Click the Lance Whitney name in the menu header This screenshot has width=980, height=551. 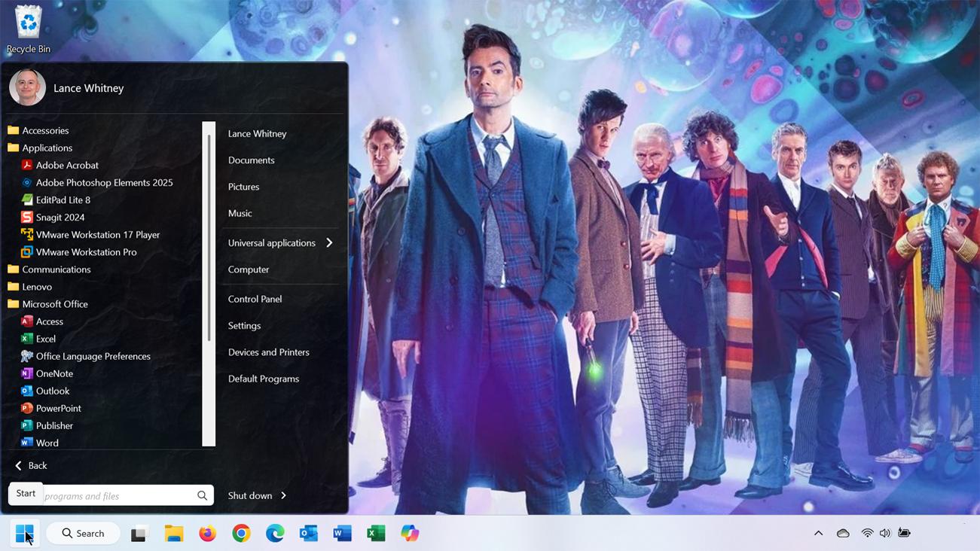click(x=88, y=88)
